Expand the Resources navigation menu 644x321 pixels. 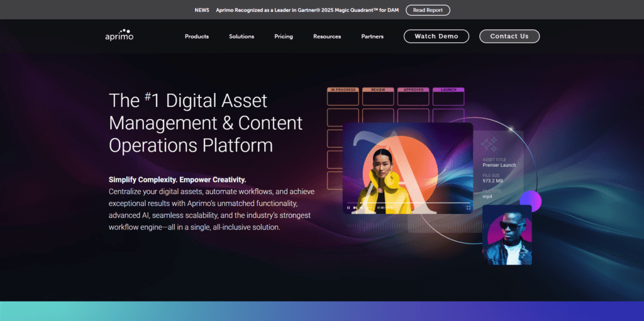pyautogui.click(x=327, y=37)
